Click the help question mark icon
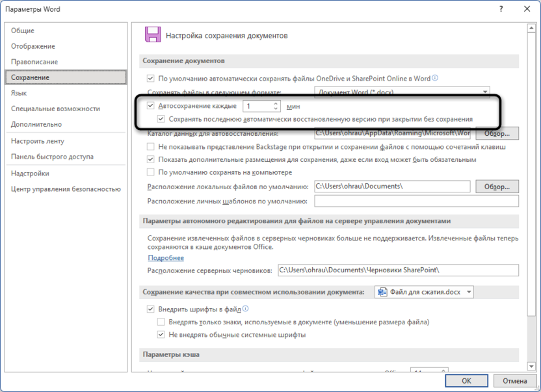Image resolution: width=541 pixels, height=392 pixels. 501,9
